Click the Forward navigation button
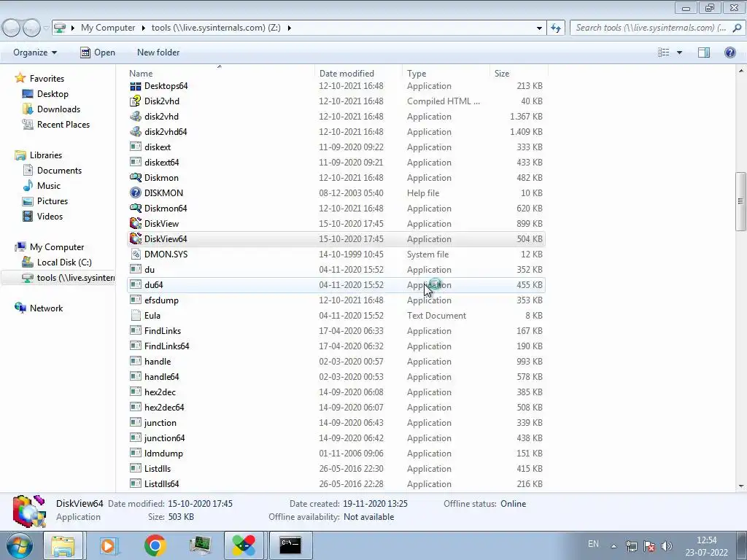747x560 pixels. point(31,28)
